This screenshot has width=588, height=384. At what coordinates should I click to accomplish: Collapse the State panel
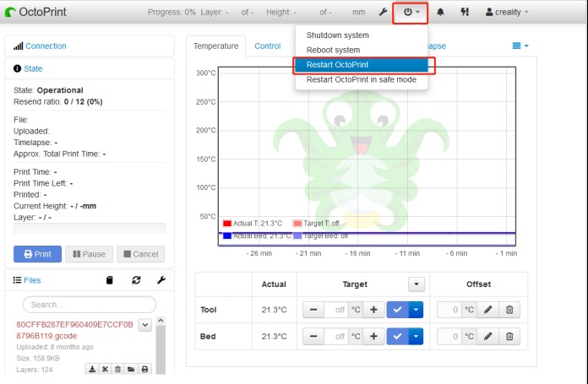coord(33,68)
